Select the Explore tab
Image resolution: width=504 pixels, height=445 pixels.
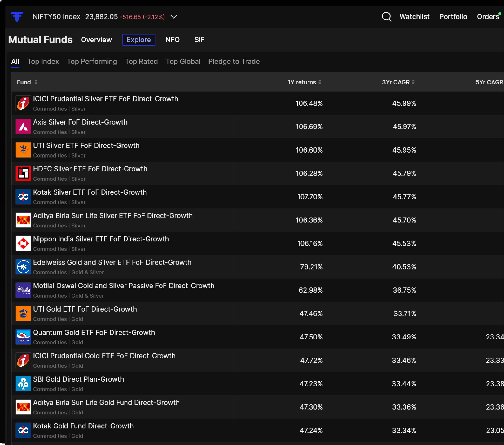pos(138,40)
